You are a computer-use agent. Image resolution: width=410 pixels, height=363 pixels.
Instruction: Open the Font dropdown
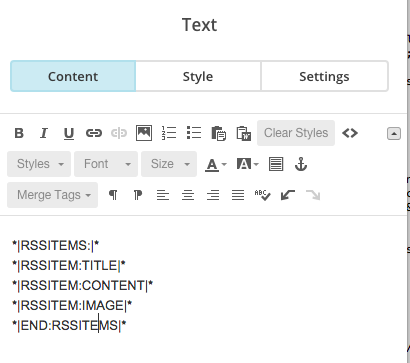coord(106,164)
